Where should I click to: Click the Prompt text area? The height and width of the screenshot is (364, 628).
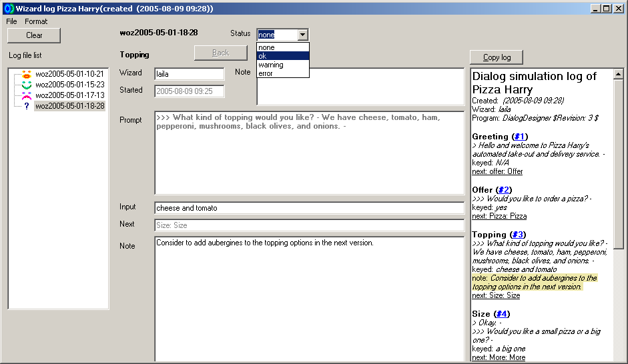tap(309, 153)
